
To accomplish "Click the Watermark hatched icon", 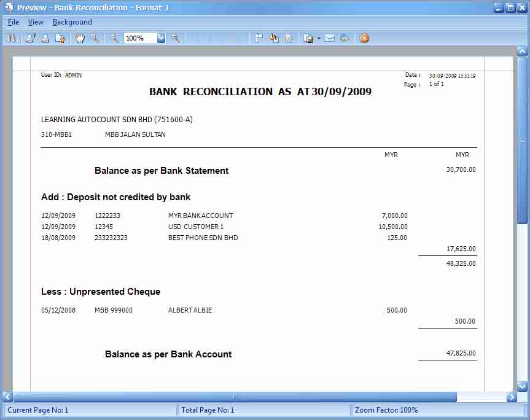I will [x=289, y=39].
